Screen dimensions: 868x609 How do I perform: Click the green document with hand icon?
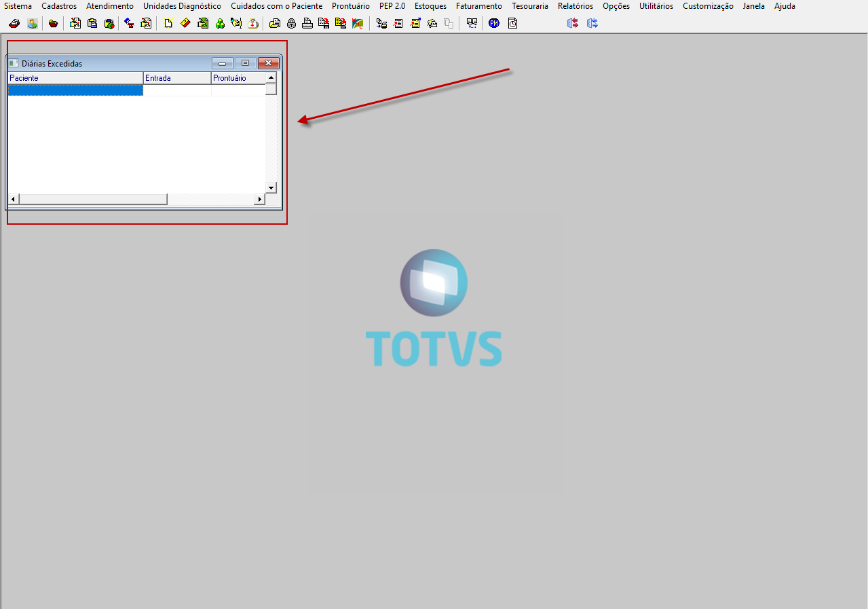(203, 23)
